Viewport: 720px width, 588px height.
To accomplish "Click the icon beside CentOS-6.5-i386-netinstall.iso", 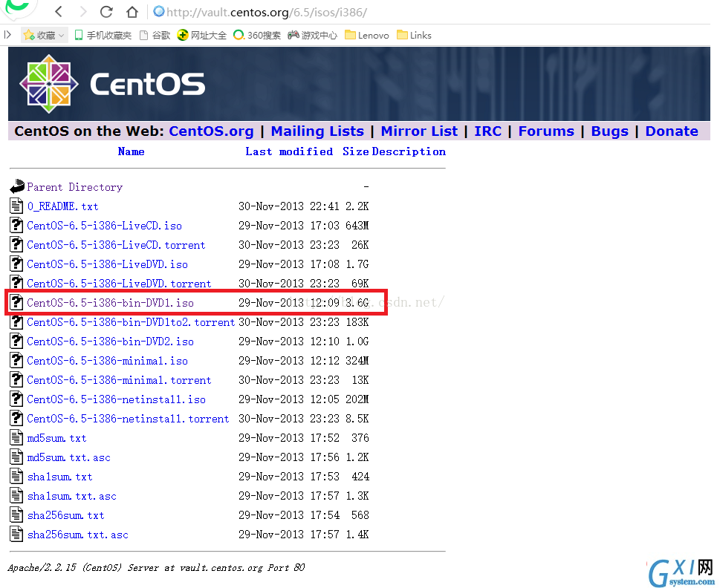I will [x=16, y=398].
